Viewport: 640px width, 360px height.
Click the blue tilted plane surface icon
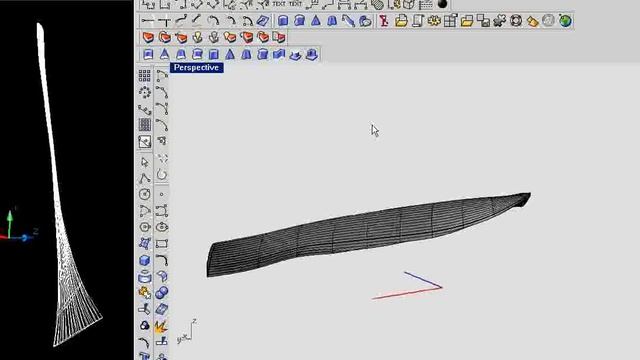click(162, 309)
